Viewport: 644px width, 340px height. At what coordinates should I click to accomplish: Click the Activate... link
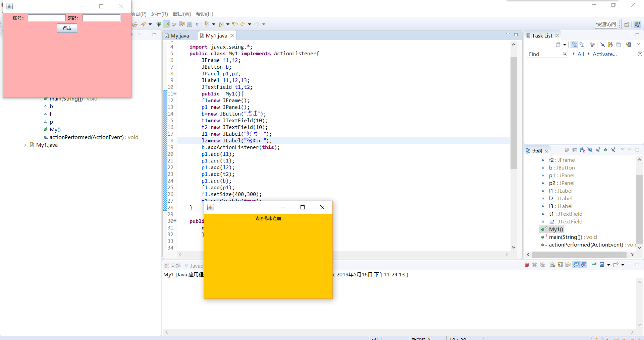point(604,54)
